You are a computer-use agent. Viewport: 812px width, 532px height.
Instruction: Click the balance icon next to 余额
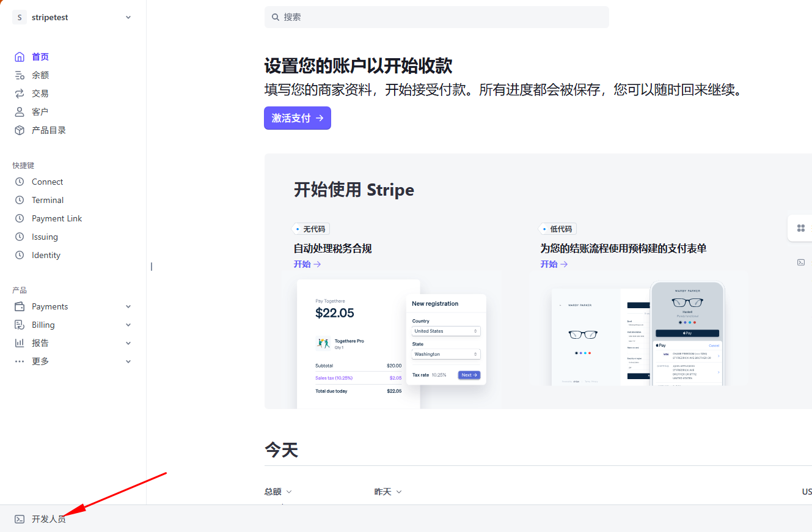pos(20,75)
